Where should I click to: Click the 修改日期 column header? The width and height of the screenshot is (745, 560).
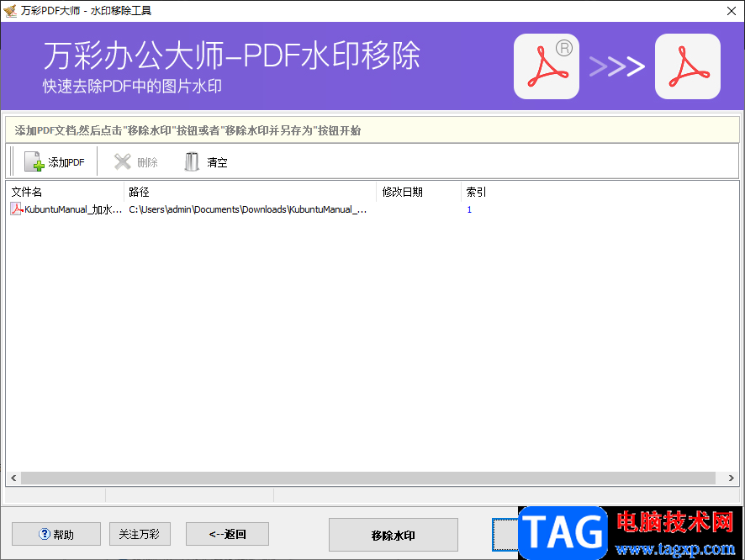pos(419,192)
